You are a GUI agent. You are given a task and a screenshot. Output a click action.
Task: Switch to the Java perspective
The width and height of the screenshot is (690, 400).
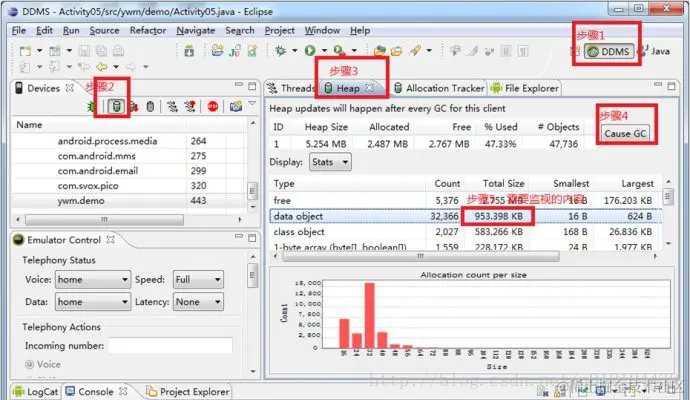[x=655, y=51]
